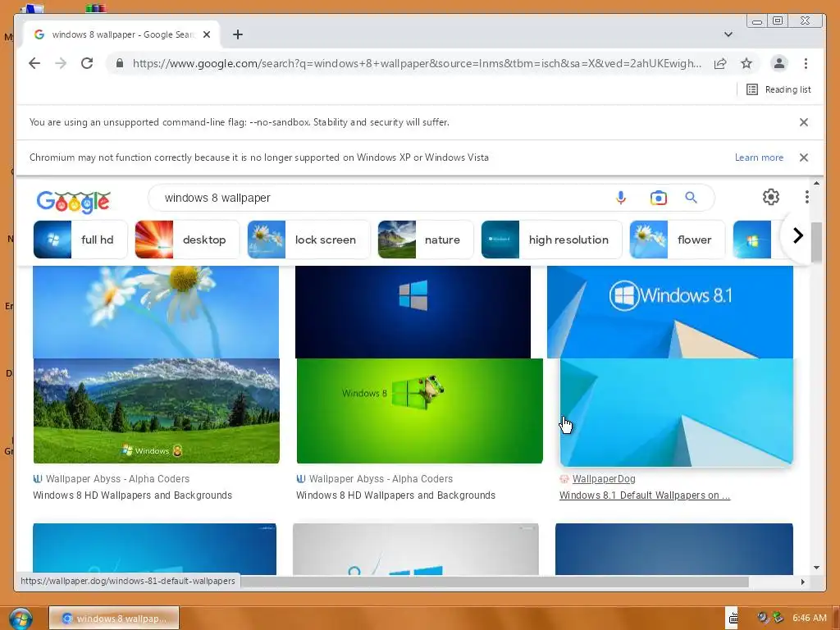
Task: Reload the Google search page
Action: (x=87, y=63)
